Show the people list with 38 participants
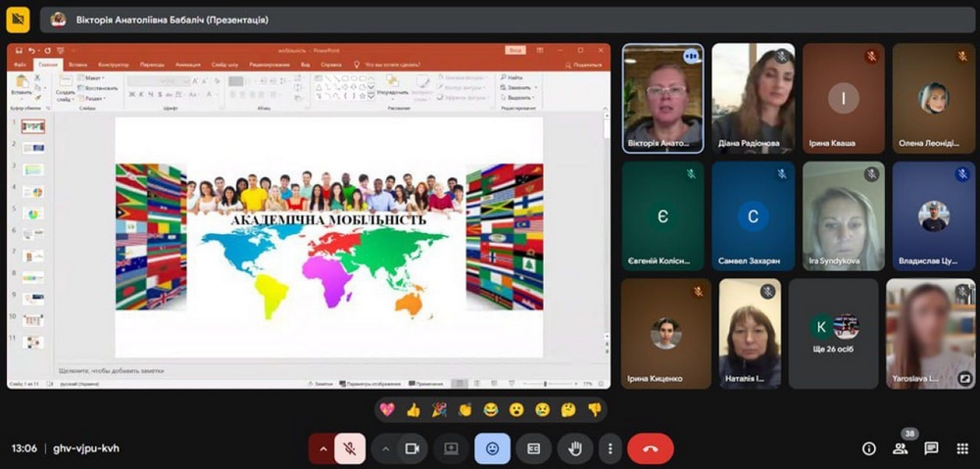 point(900,448)
